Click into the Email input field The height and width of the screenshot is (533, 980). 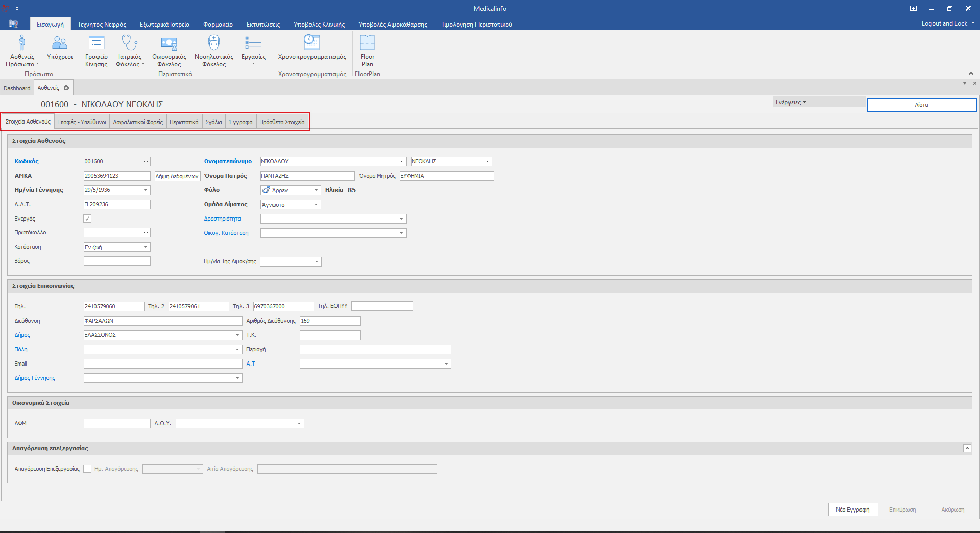[x=163, y=364]
